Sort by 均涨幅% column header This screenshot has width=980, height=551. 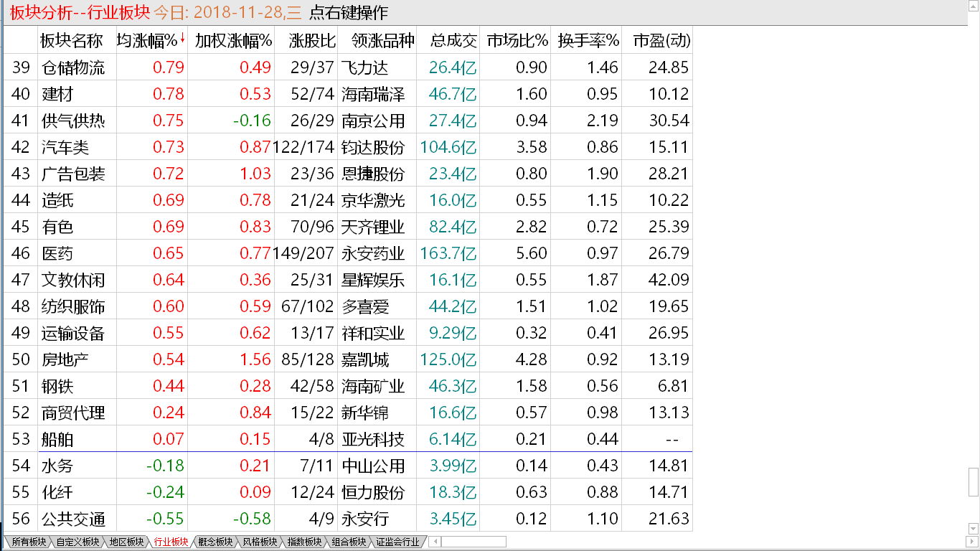[147, 41]
